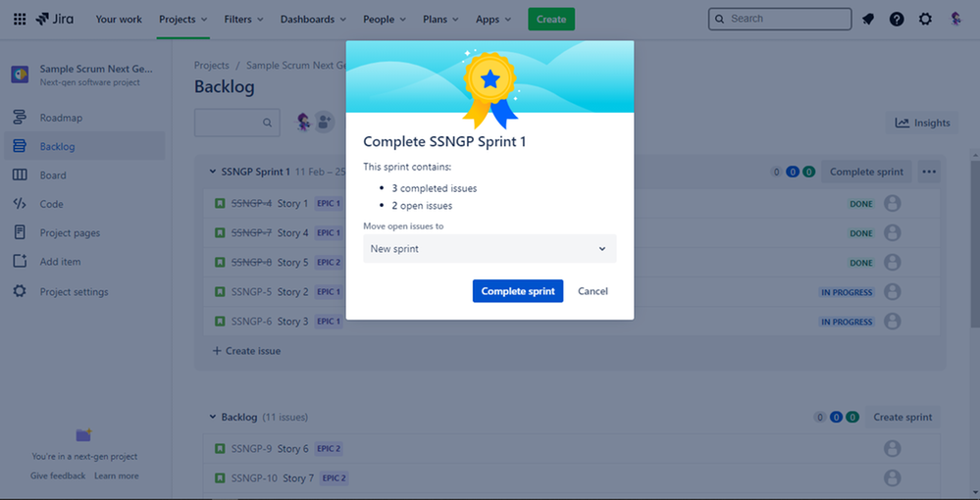Screen dimensions: 980x500
Task: Click assignee avatar on SSNGP-4 row
Action: point(893,204)
